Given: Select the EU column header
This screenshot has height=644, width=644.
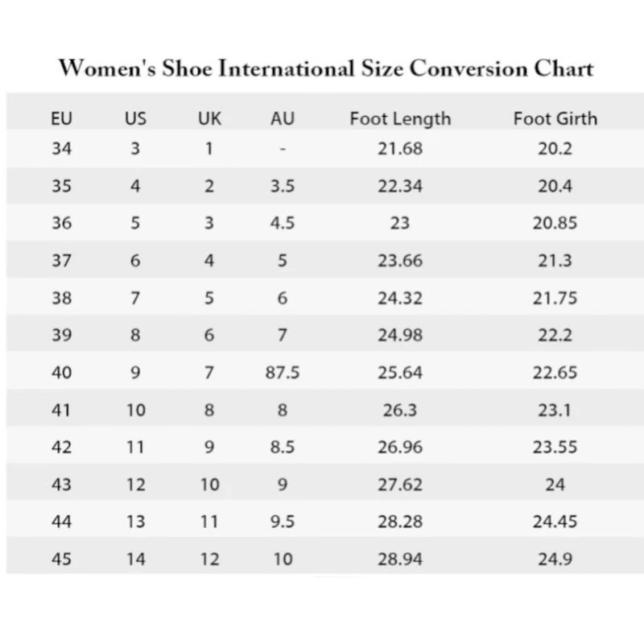Looking at the screenshot, I should [x=62, y=118].
